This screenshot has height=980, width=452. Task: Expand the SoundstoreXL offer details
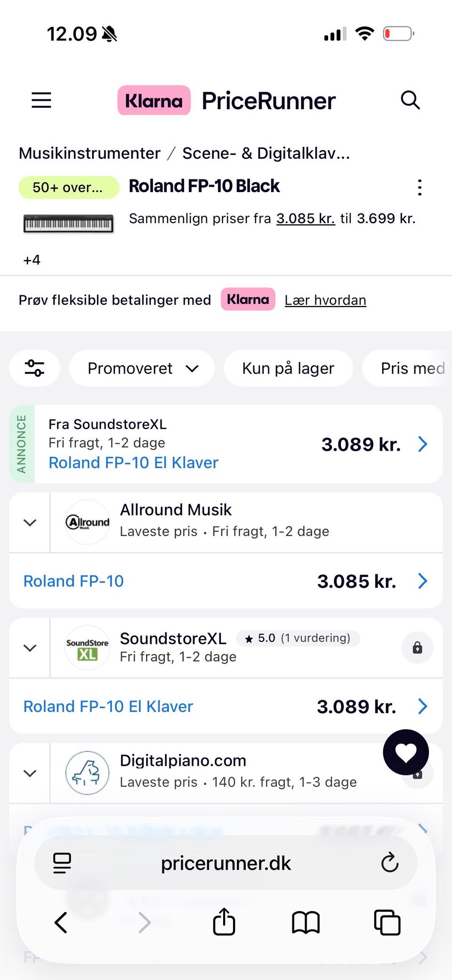[30, 648]
